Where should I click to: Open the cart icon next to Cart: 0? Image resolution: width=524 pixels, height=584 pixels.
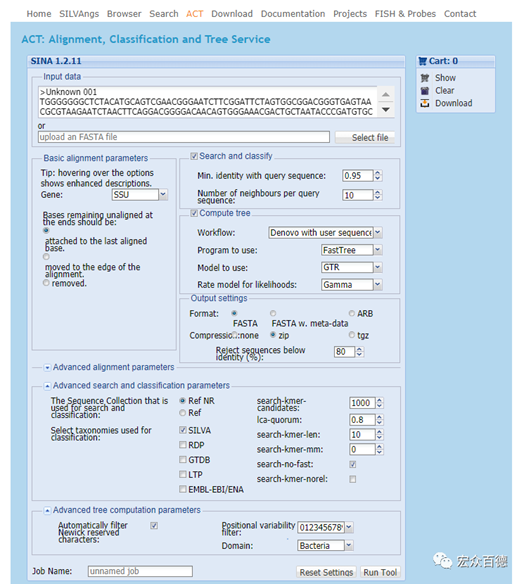[x=422, y=61]
